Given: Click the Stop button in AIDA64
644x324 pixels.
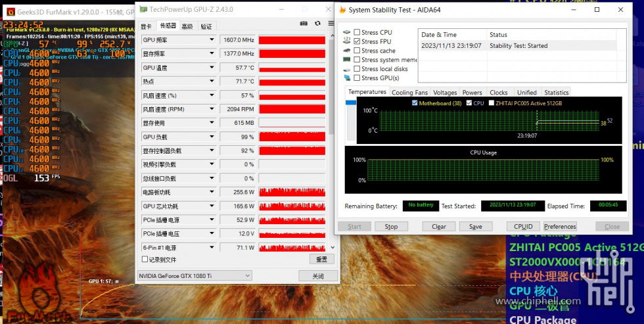Looking at the screenshot, I should click(x=391, y=227).
